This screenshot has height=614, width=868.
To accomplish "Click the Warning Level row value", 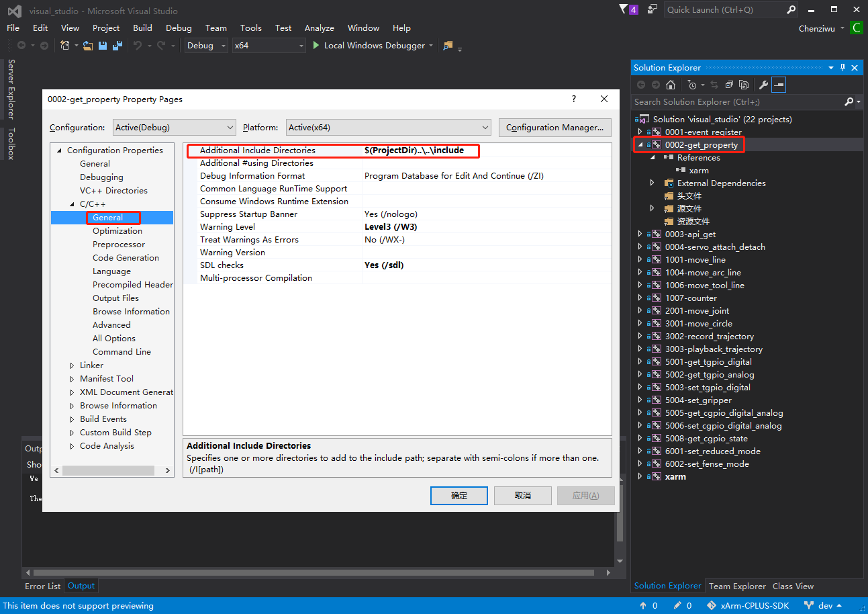I will (487, 227).
